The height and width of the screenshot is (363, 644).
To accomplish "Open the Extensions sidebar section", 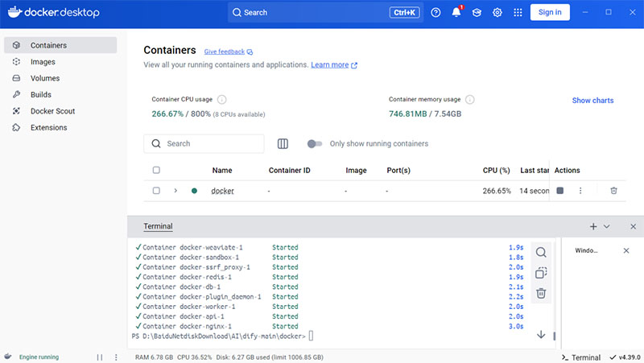I will click(x=60, y=127).
